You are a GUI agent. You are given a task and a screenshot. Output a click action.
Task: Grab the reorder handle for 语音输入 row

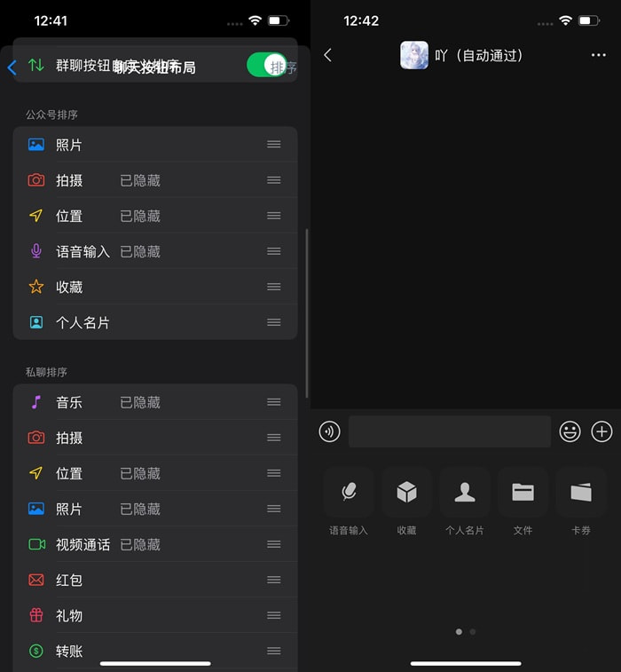pos(273,251)
